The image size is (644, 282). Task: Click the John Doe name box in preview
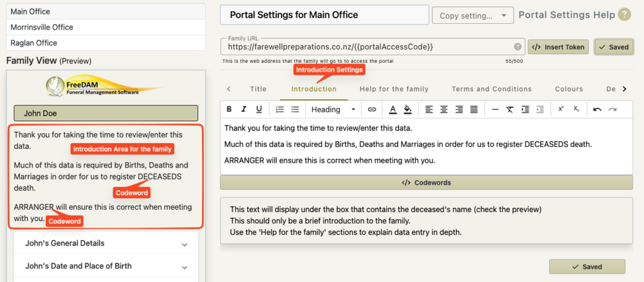[106, 113]
